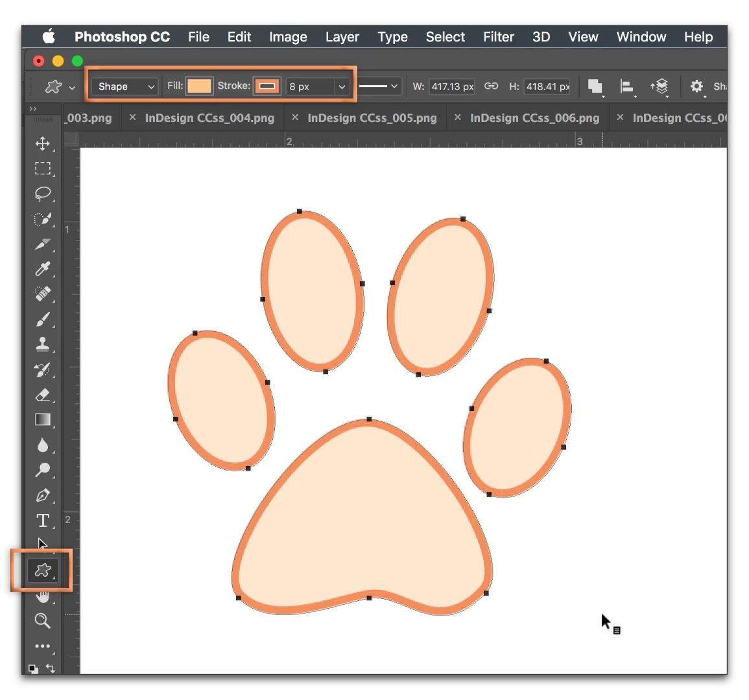Click the shape width W field
Image resolution: width=749 pixels, height=700 pixels.
pos(452,86)
